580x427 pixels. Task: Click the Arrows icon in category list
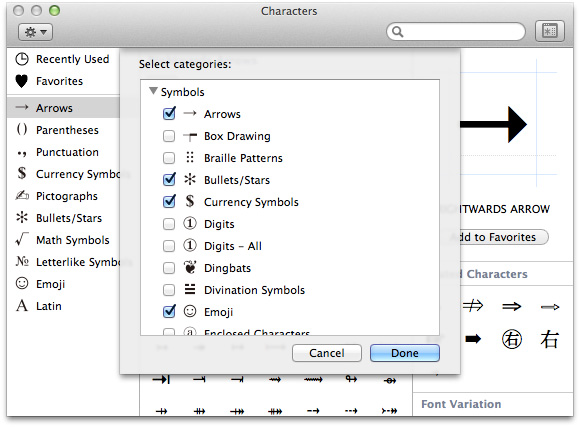click(190, 113)
